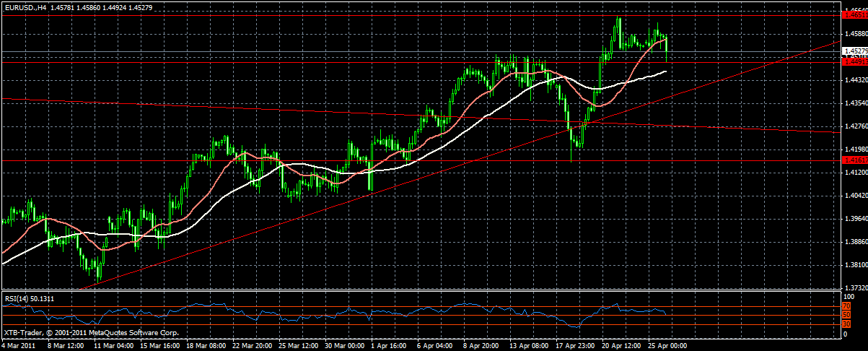Click the RSI(14) 50.1311 indicator label
The image size is (868, 351).
(28, 298)
